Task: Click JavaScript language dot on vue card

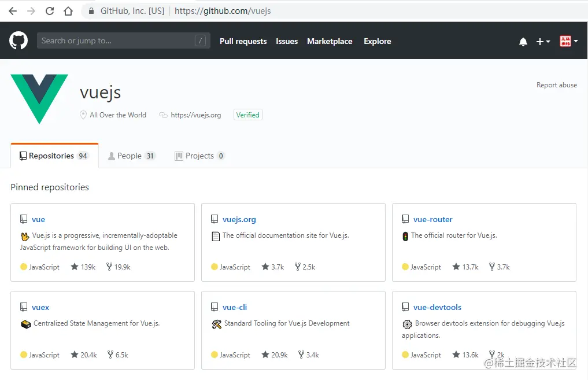Action: click(24, 267)
